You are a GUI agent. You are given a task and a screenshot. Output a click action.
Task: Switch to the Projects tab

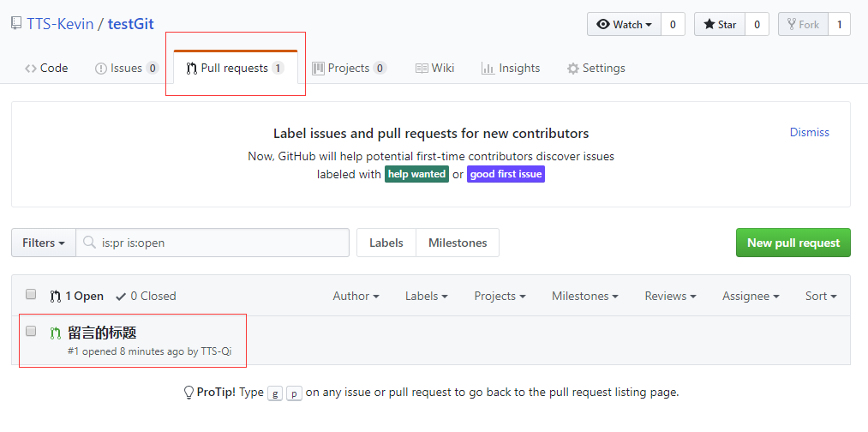click(350, 69)
